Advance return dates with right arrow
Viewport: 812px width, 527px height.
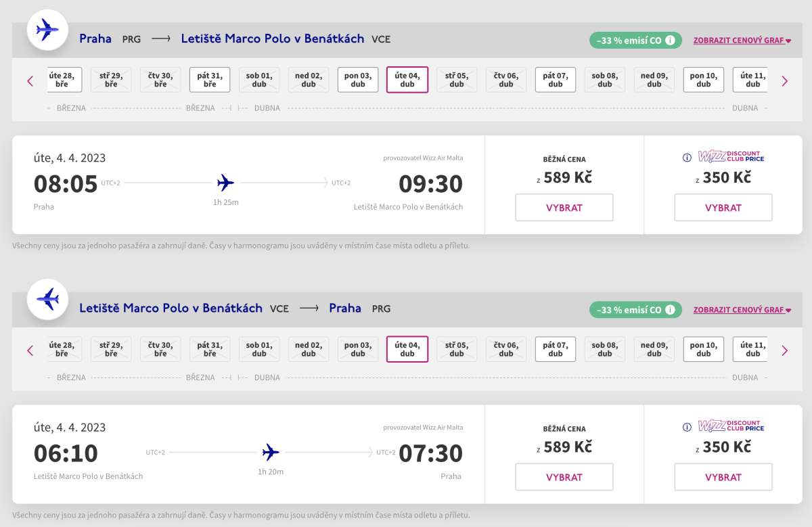tap(784, 350)
